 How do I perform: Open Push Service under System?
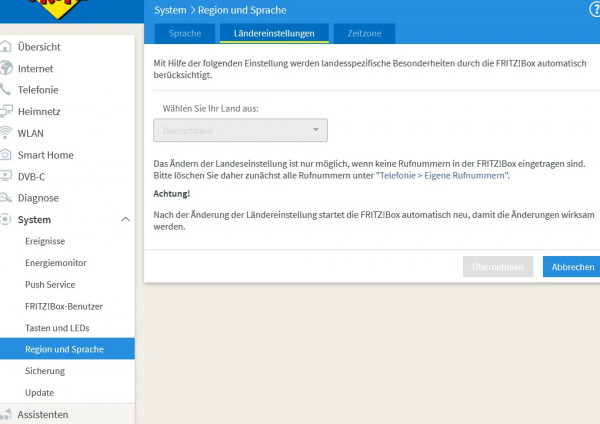point(50,284)
